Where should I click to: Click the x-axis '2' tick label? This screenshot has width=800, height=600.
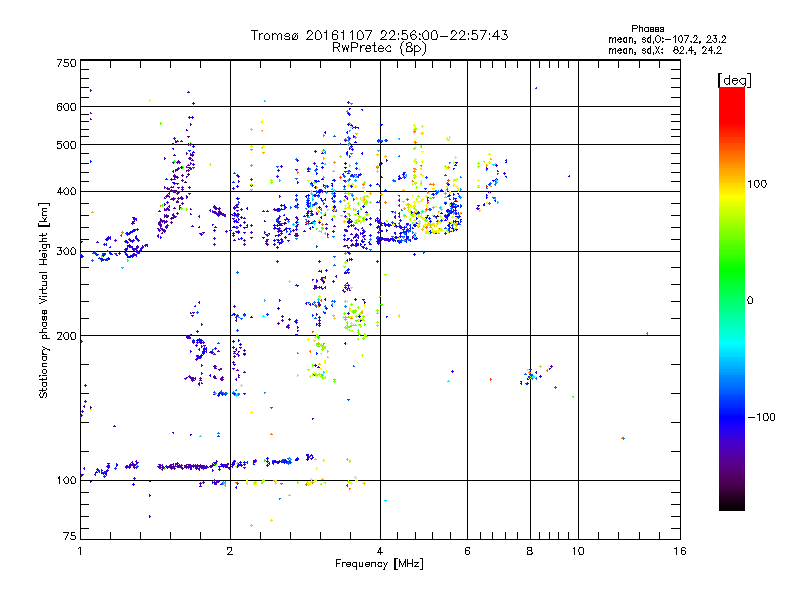pyautogui.click(x=230, y=551)
